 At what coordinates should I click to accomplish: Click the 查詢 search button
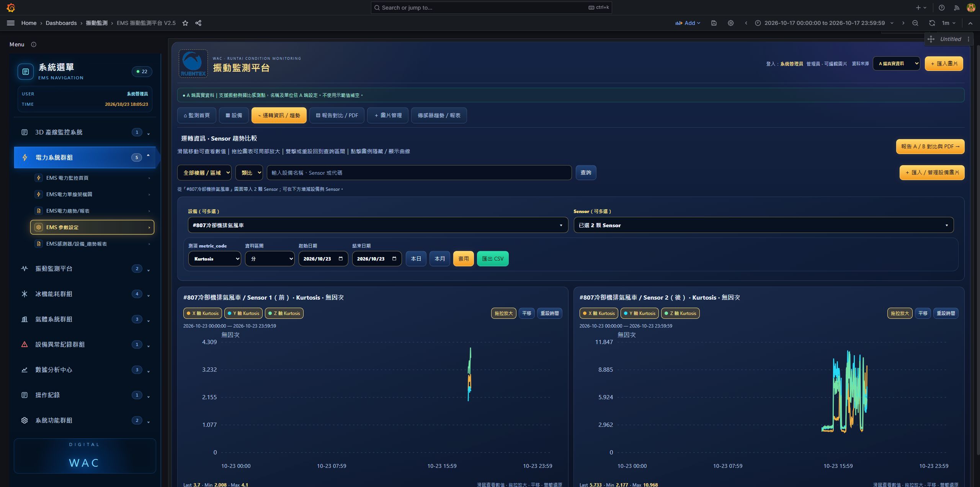pos(586,172)
